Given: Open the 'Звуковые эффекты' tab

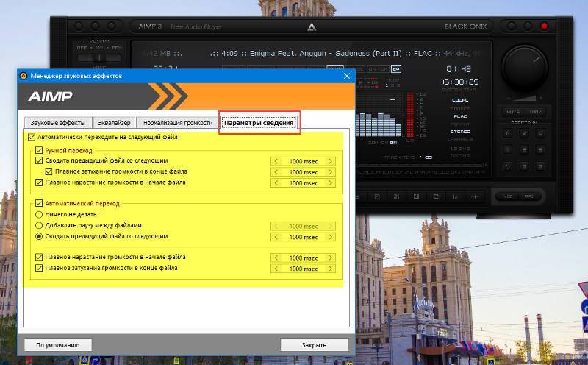Looking at the screenshot, I should tap(58, 123).
